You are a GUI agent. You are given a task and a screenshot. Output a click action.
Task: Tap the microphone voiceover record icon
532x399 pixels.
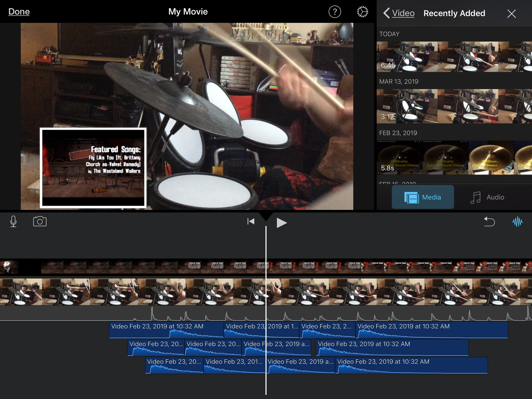click(13, 222)
